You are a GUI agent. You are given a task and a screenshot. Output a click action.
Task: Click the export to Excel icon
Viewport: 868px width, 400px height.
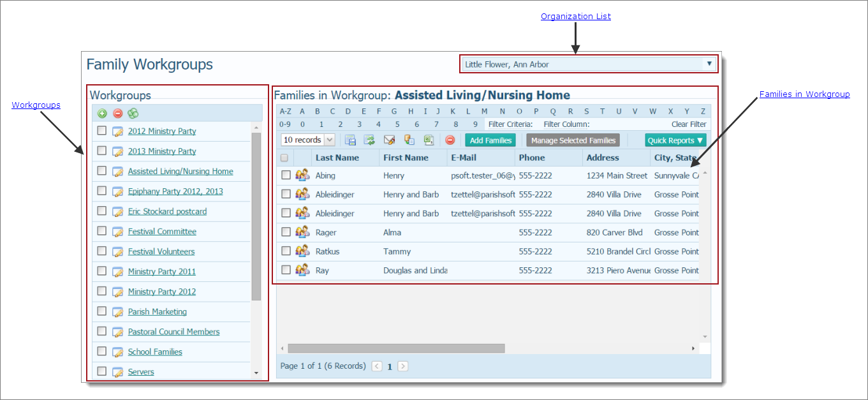tap(429, 140)
